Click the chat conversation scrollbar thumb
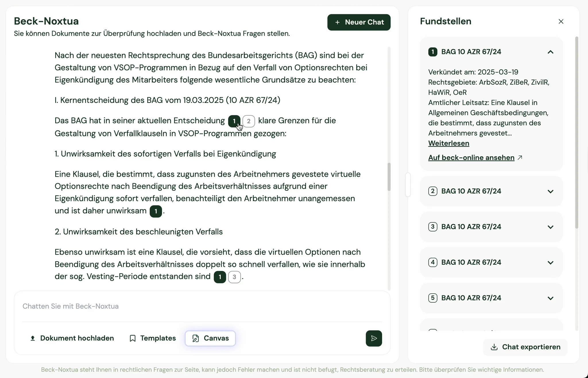The height and width of the screenshot is (378, 588). [x=389, y=177]
